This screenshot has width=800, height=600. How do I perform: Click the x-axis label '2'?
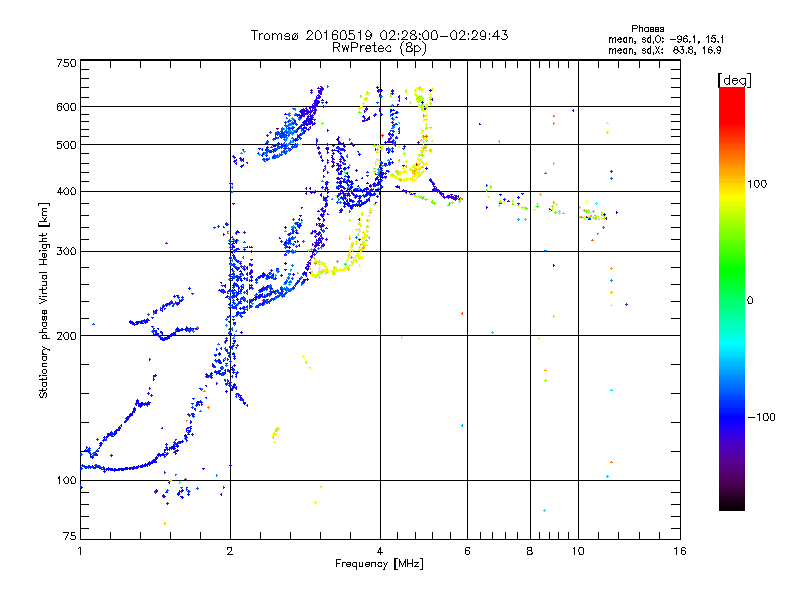(x=230, y=551)
